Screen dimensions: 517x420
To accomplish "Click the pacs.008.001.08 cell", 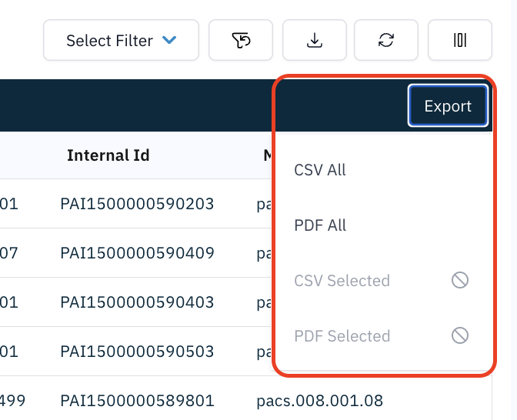I will coord(320,401).
